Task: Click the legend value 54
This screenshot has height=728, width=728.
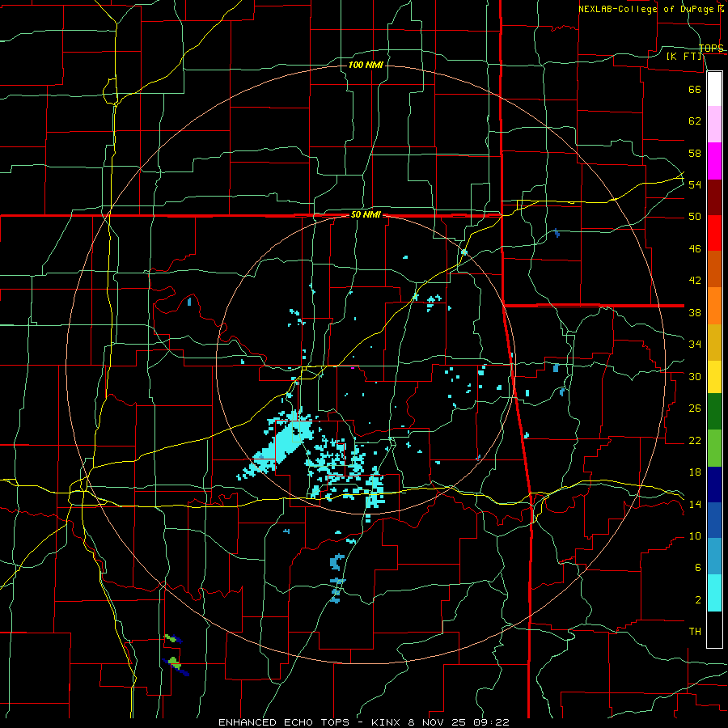Action: pyautogui.click(x=695, y=184)
